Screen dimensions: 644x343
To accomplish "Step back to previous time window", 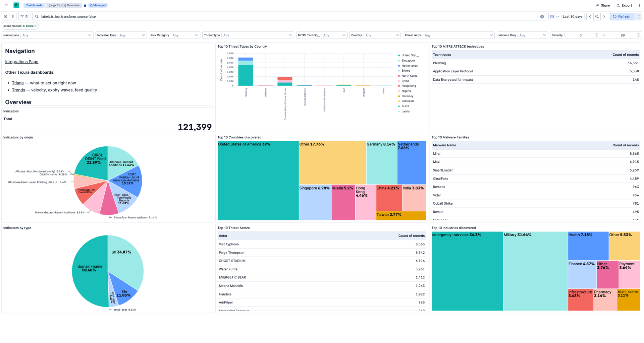I will (x=590, y=16).
